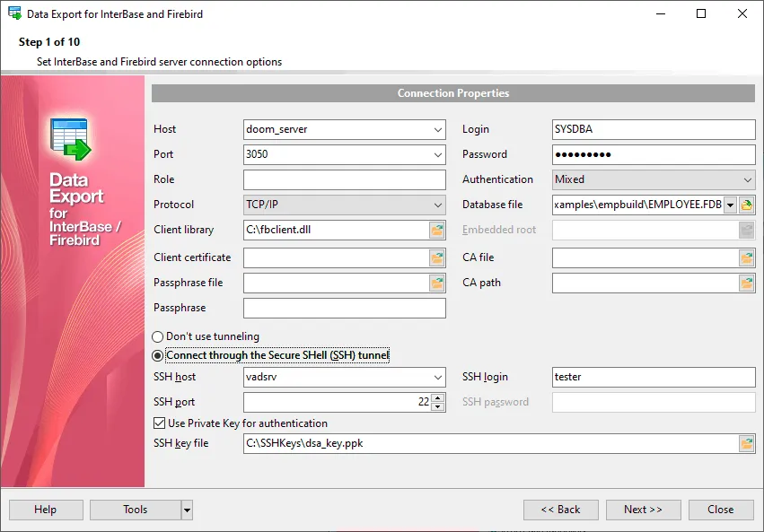The height and width of the screenshot is (532, 764).
Task: Browse for SSH key file
Action: [746, 443]
